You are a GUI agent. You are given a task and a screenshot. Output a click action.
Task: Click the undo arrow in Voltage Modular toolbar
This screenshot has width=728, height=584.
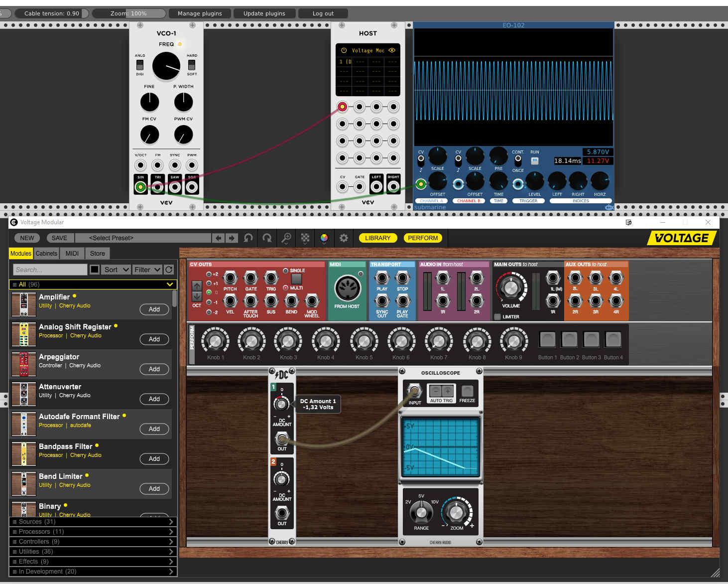(x=248, y=238)
